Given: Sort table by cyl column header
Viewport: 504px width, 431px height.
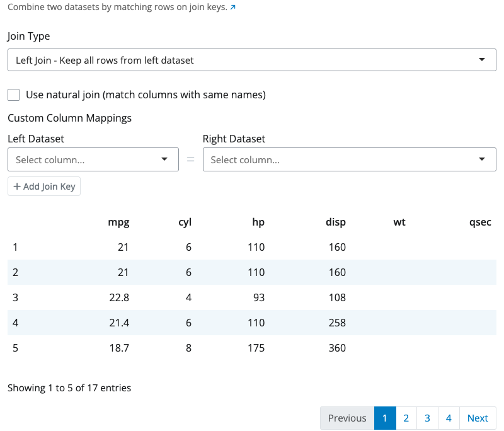Looking at the screenshot, I should 185,222.
